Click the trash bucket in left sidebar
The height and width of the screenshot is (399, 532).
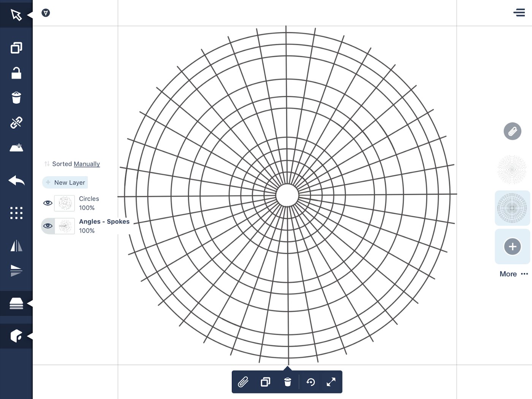tap(16, 98)
